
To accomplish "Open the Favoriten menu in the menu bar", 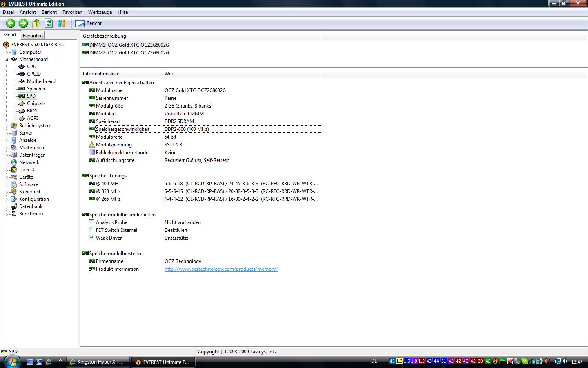I will point(72,12).
